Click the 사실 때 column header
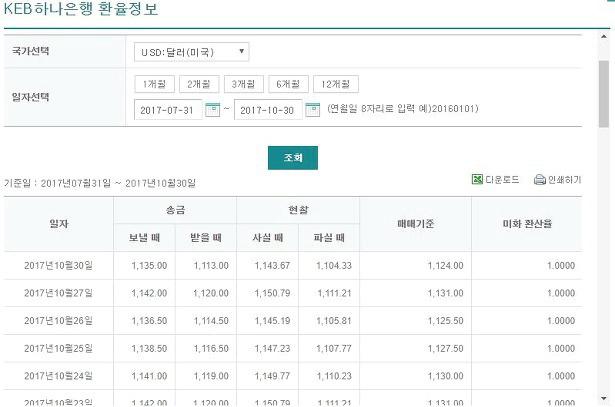 [268, 238]
